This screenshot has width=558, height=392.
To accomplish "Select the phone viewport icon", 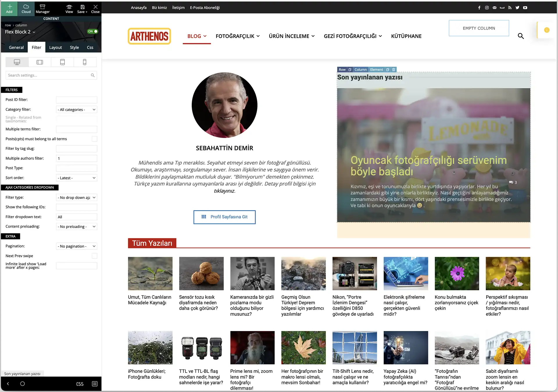I will (x=85, y=62).
